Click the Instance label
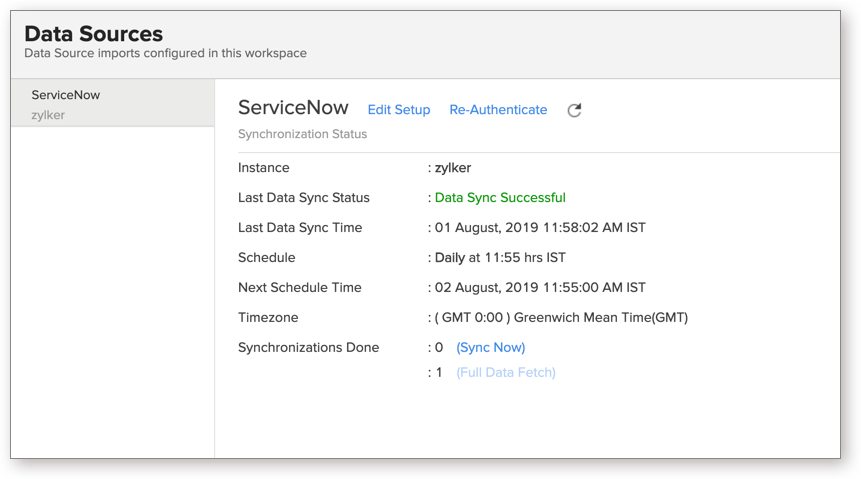The height and width of the screenshot is (479, 861). coord(264,168)
